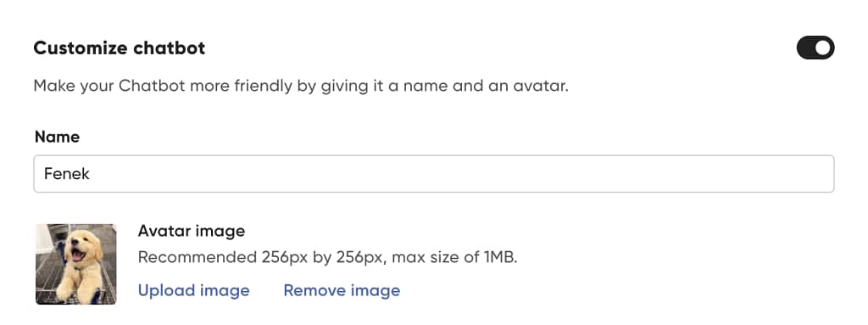The image size is (868, 325).
Task: Click the Customize chatbot heading
Action: 120,48
